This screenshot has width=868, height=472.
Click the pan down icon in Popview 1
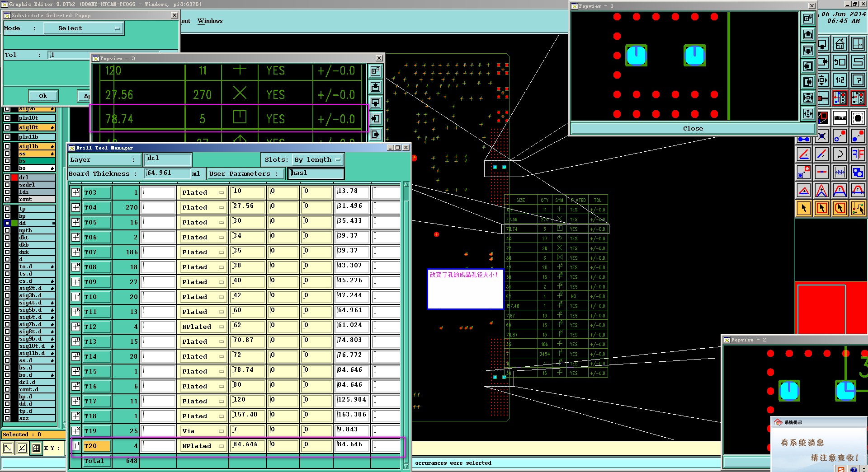tap(808, 50)
